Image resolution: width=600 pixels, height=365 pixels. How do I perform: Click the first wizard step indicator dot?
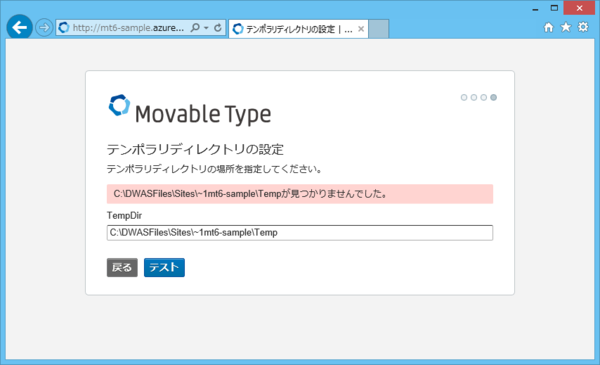tap(464, 98)
